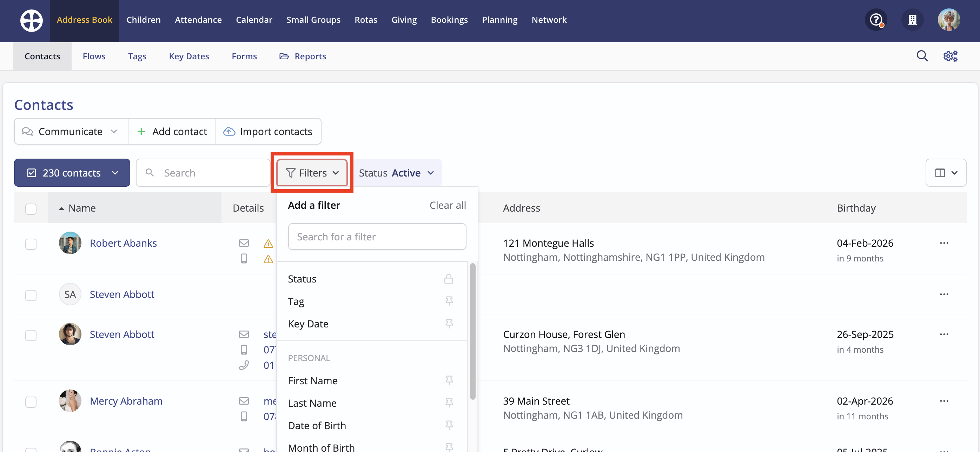Image resolution: width=980 pixels, height=452 pixels.
Task: Select the Status filter option
Action: coord(372,279)
